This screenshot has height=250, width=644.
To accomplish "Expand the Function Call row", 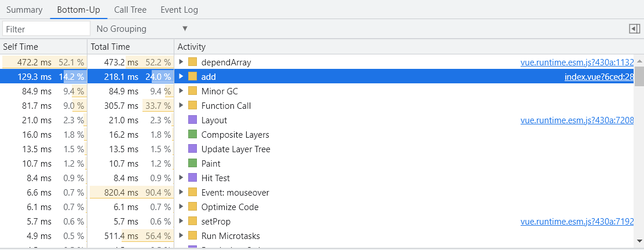I will (x=181, y=106).
